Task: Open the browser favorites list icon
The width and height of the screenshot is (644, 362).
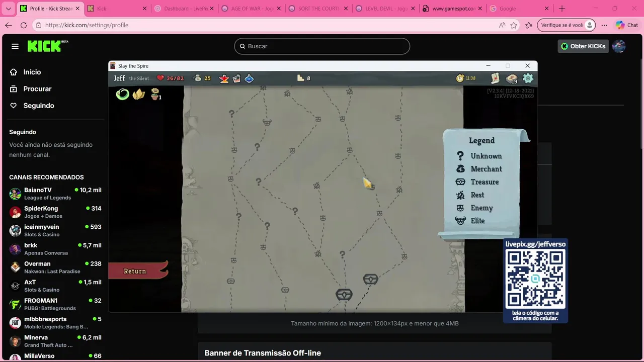Action: point(529,25)
